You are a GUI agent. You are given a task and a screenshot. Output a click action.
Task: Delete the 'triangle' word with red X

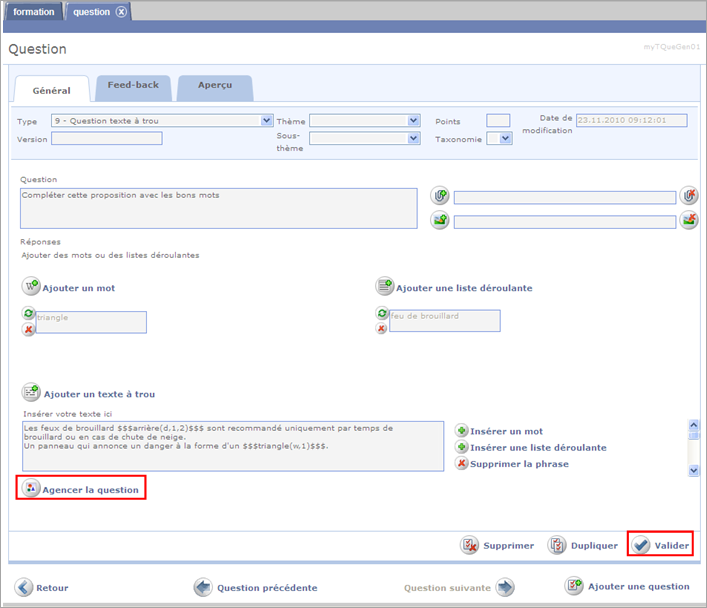(28, 329)
